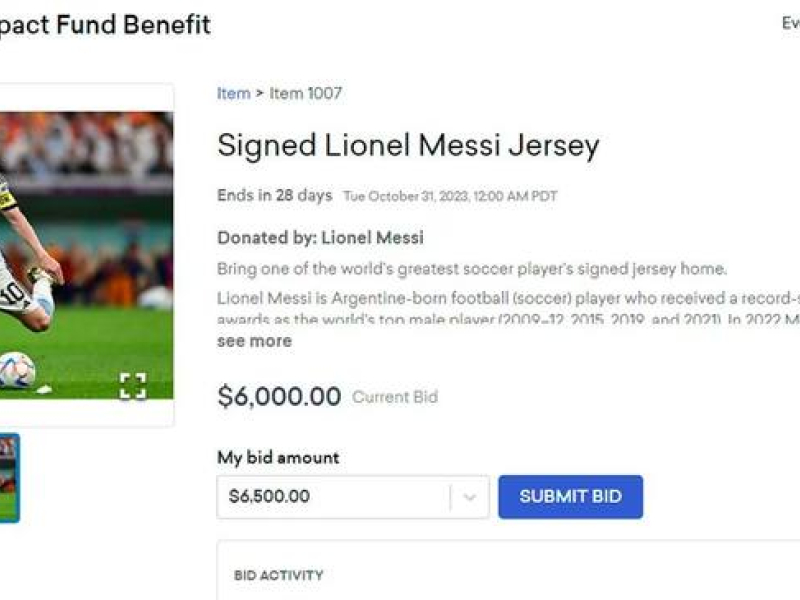Click the $6,500.00 bid amount field

click(330, 497)
